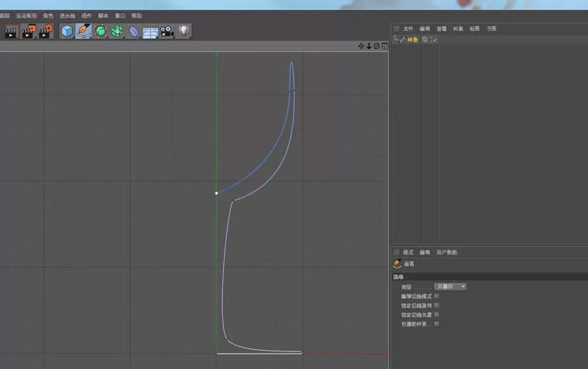Open the 运动图形 menu
Screen dimensions: 588x369
point(26,16)
